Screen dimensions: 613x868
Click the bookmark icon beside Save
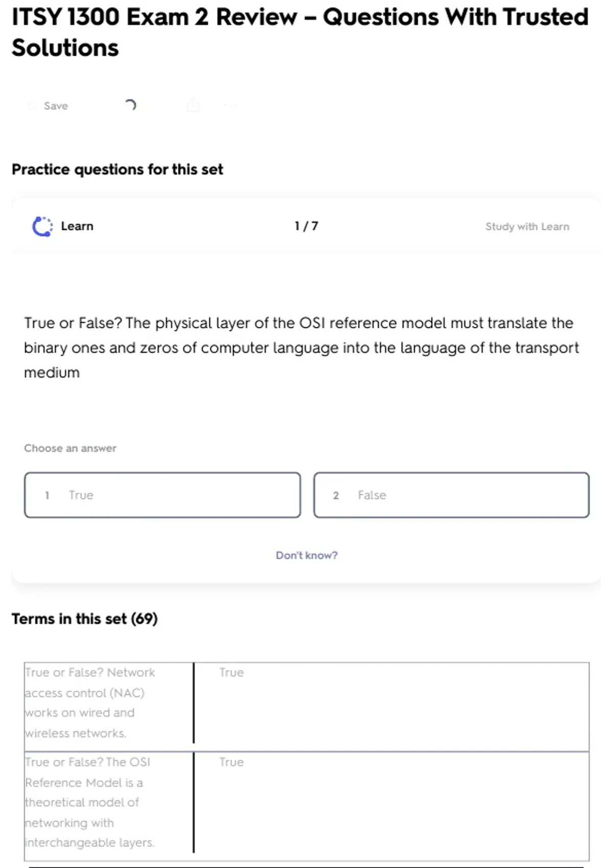click(x=32, y=106)
